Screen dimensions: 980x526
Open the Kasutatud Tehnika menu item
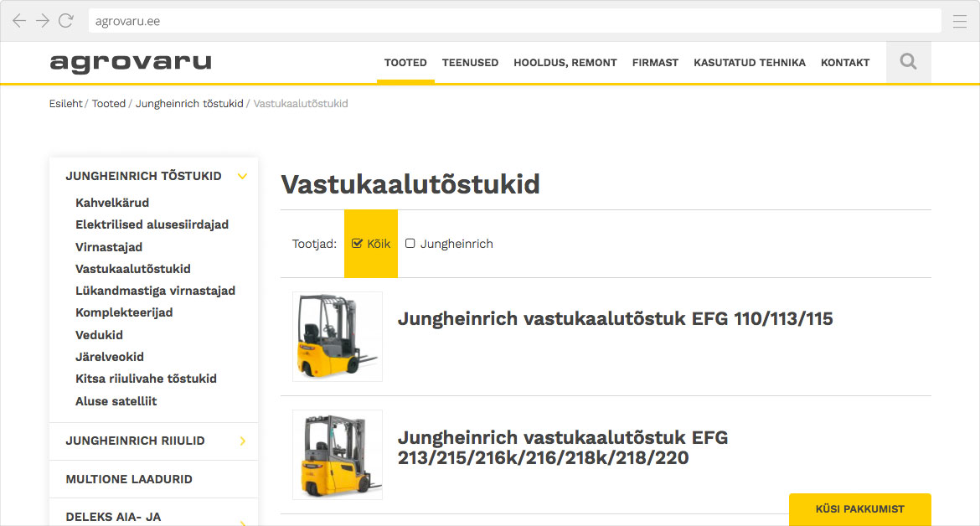tap(750, 63)
